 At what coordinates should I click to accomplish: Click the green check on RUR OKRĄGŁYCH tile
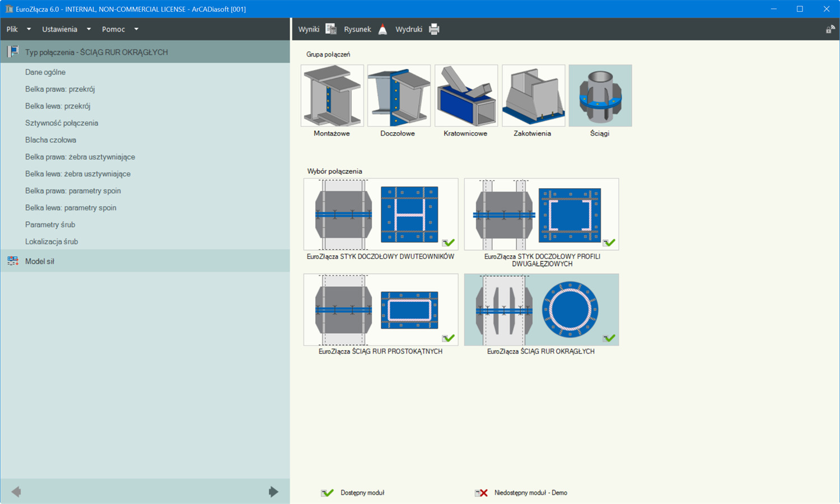pos(609,338)
